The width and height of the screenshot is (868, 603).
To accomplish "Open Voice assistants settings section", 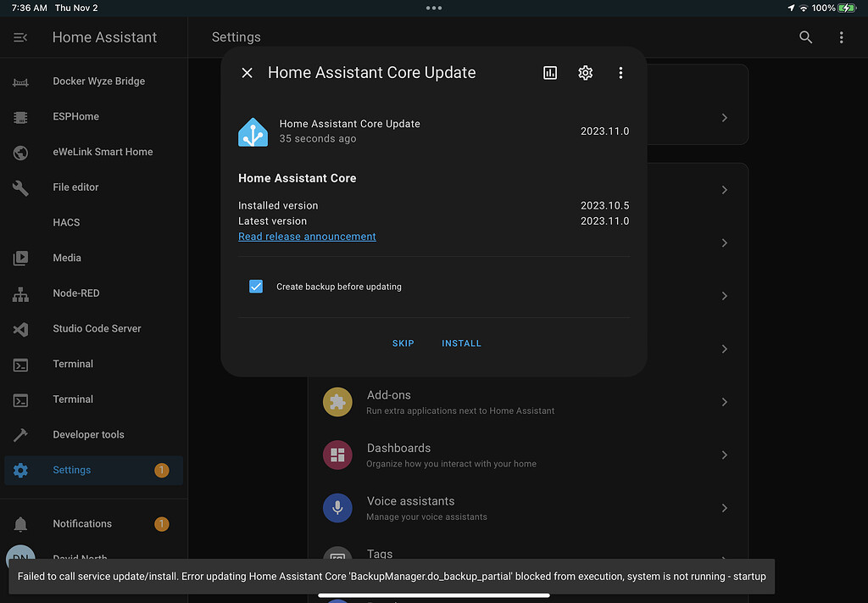I will pyautogui.click(x=528, y=508).
